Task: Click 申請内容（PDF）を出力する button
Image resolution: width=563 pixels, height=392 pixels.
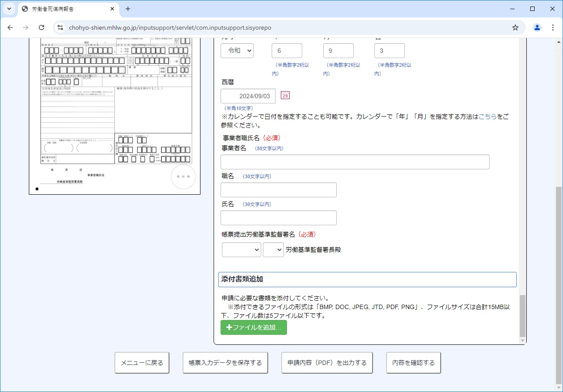Action: tap(327, 363)
